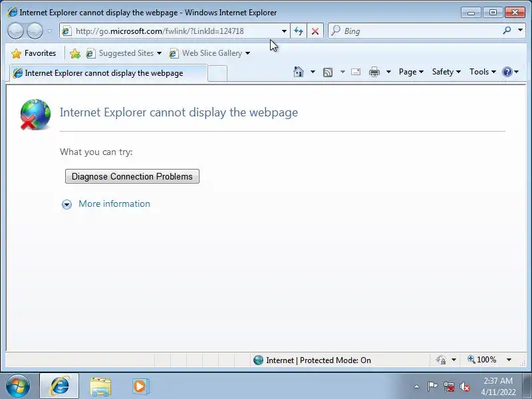Click the Refresh page icon
This screenshot has height=399, width=532.
pyautogui.click(x=299, y=31)
